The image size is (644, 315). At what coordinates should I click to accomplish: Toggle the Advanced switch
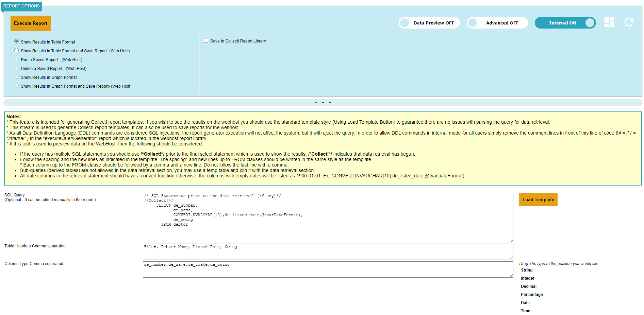pyautogui.click(x=497, y=23)
